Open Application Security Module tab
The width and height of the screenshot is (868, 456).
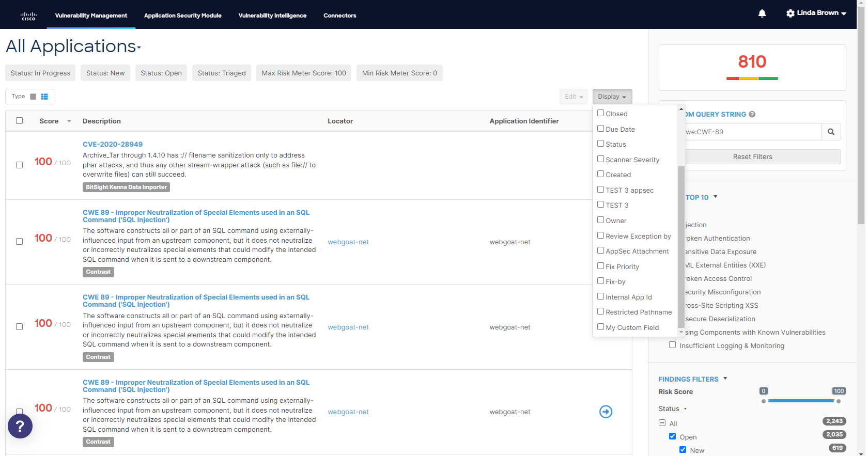coord(183,15)
